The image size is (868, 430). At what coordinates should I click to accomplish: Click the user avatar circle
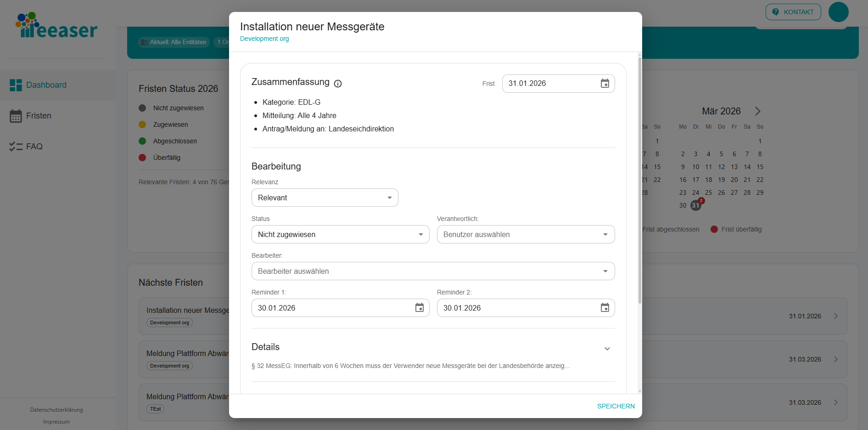[x=838, y=12]
